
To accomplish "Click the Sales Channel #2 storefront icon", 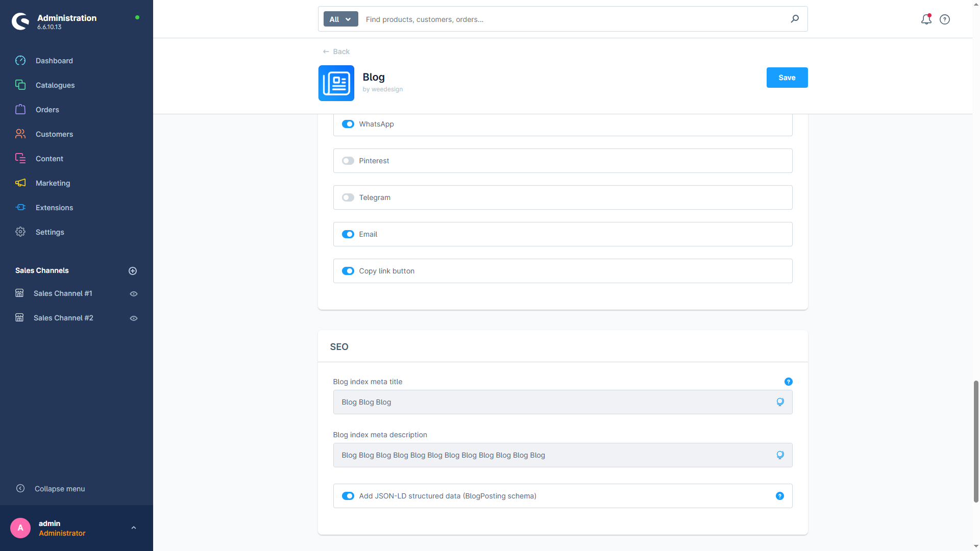I will coord(19,318).
